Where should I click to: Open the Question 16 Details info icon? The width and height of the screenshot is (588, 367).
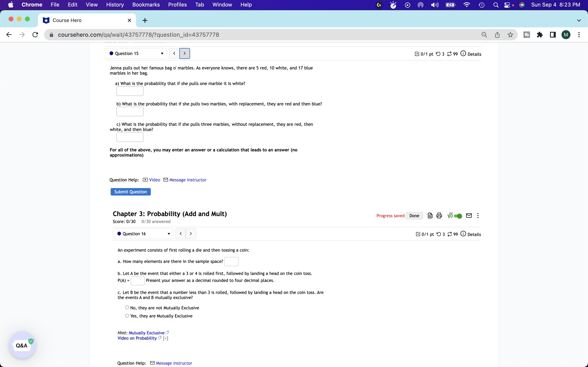pos(463,234)
